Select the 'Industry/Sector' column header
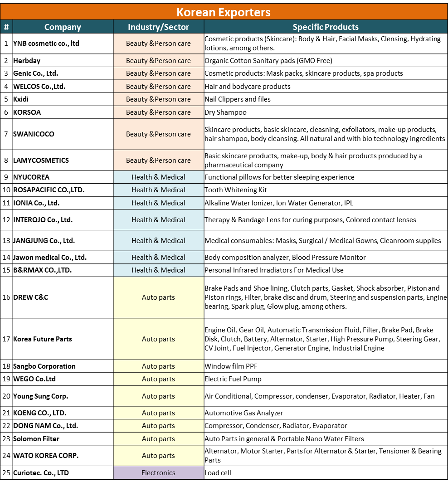 [158, 27]
